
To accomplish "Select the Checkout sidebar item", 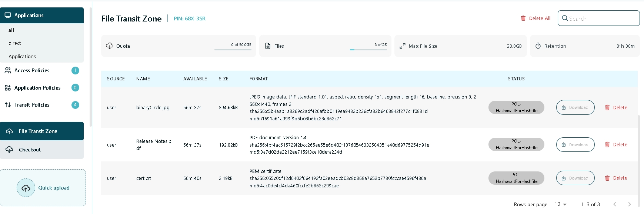I will click(x=30, y=150).
